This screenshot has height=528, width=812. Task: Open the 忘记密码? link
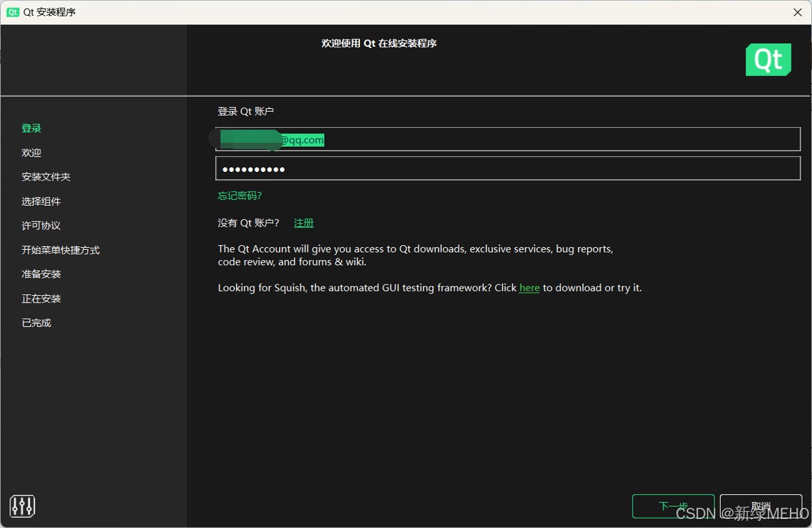(240, 196)
